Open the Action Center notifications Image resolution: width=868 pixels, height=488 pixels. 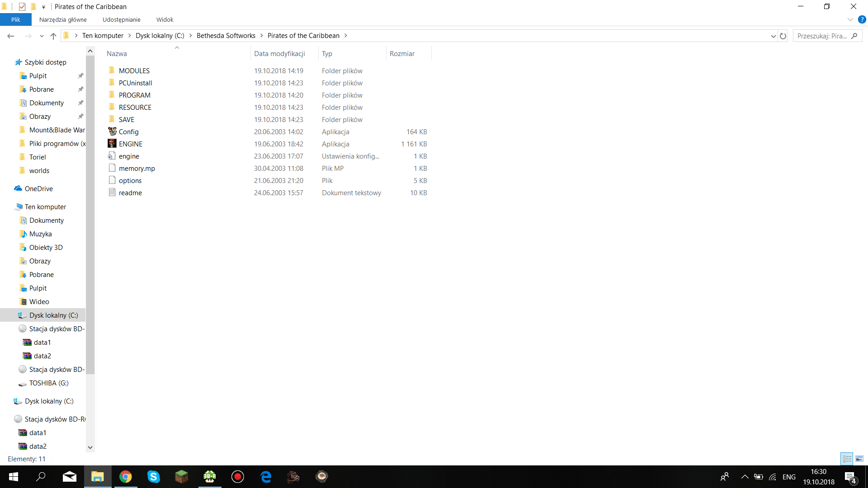tap(850, 477)
